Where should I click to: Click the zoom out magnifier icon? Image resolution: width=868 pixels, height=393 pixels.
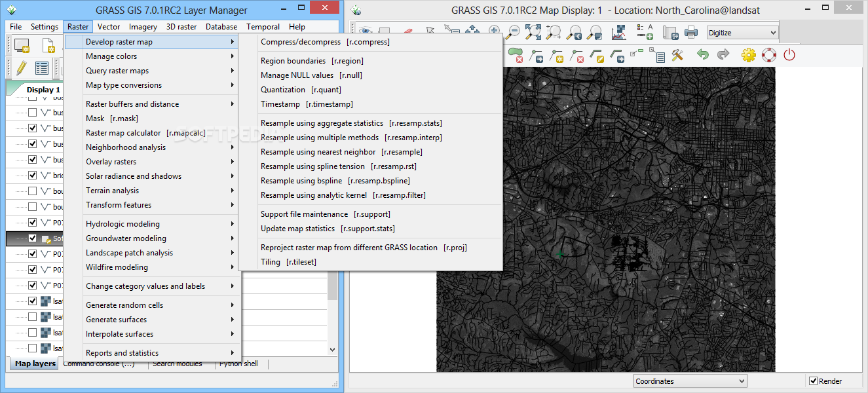click(x=514, y=31)
